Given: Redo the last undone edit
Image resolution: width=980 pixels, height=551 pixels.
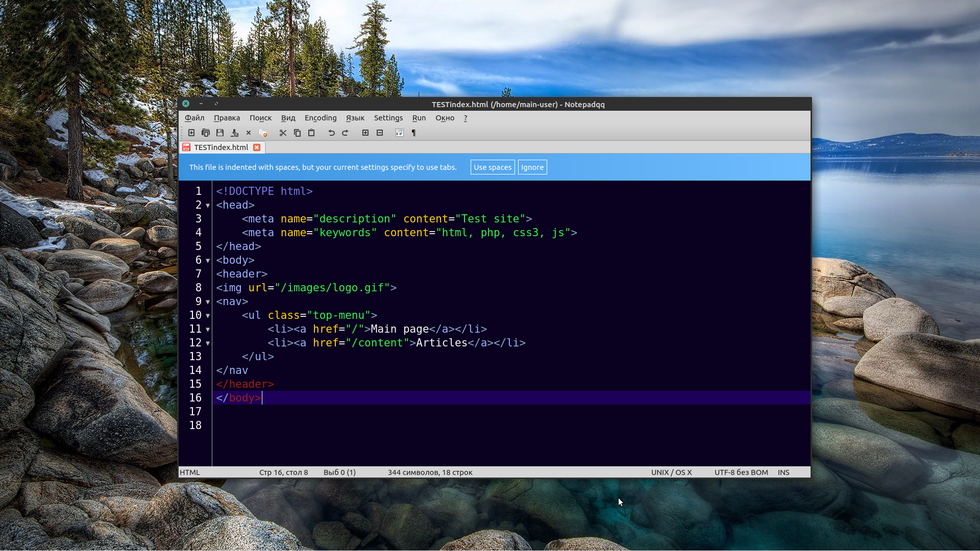Looking at the screenshot, I should (345, 133).
